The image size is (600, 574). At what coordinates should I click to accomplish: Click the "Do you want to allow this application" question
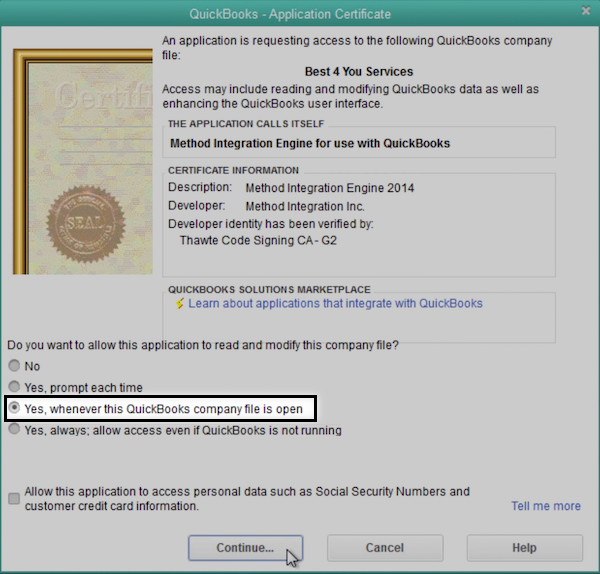coord(203,345)
